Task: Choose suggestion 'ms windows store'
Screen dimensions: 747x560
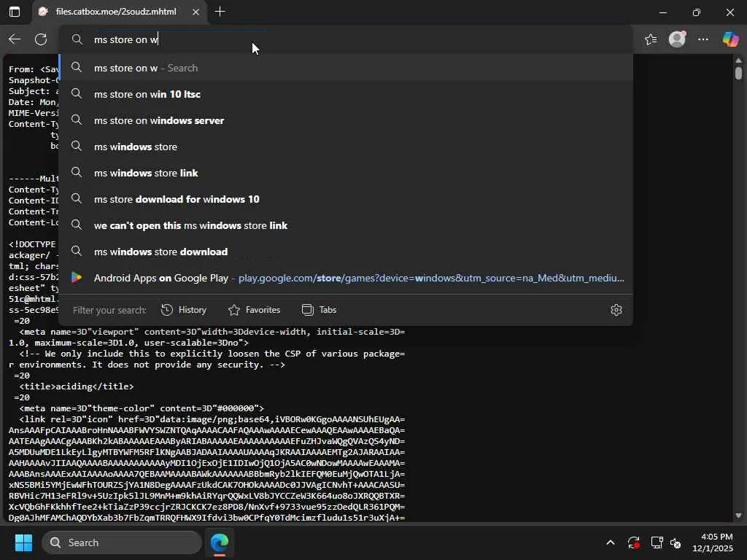Action: [x=346, y=147]
